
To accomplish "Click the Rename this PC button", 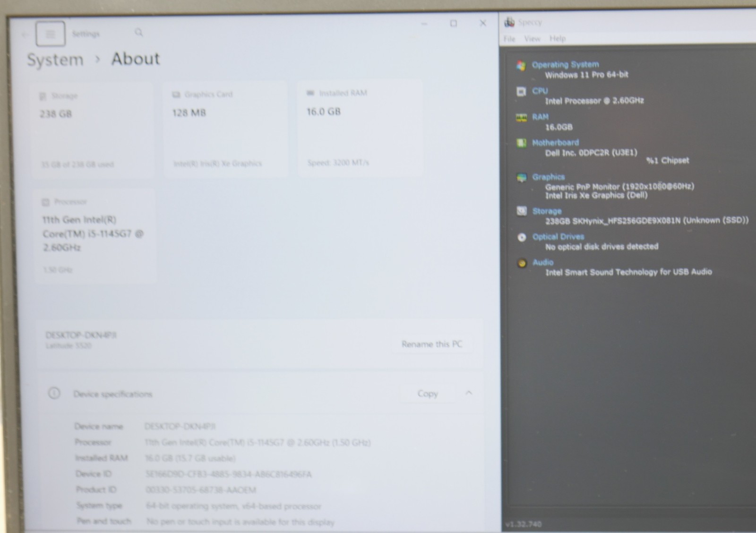I will tap(431, 344).
